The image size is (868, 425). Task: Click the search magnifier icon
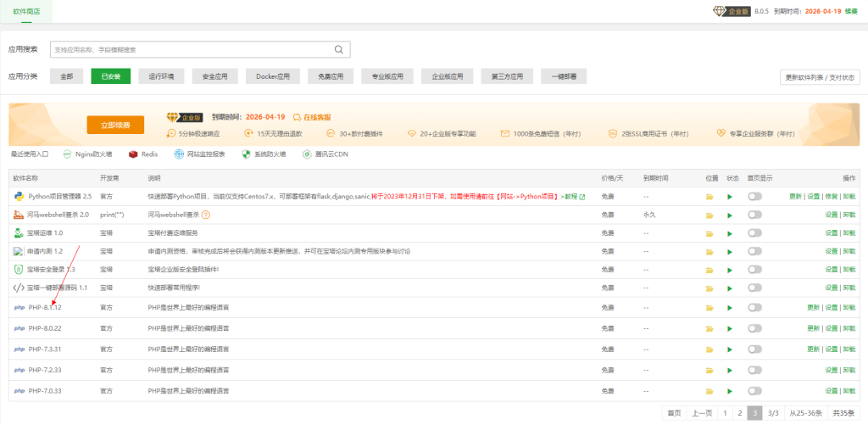coord(339,49)
